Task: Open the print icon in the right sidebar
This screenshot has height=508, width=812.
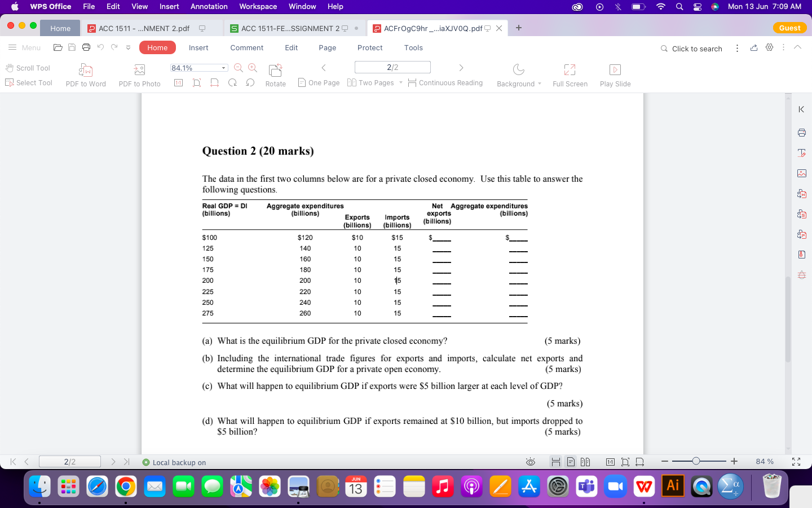Action: [801, 131]
